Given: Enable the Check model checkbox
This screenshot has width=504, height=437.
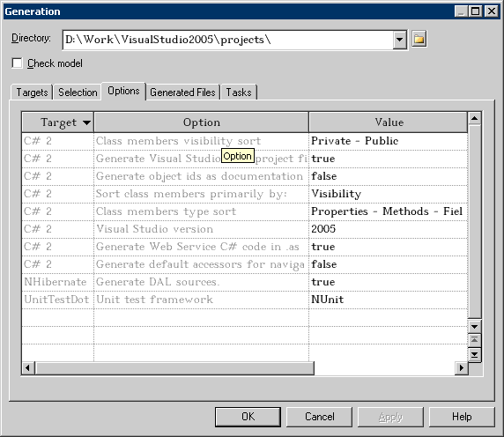Looking at the screenshot, I should tap(17, 63).
